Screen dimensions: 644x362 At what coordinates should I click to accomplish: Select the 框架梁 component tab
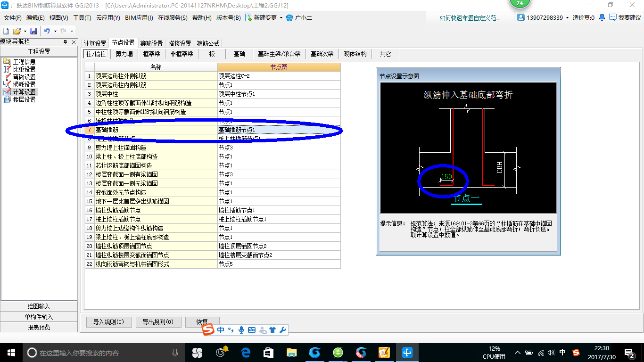pyautogui.click(x=152, y=54)
